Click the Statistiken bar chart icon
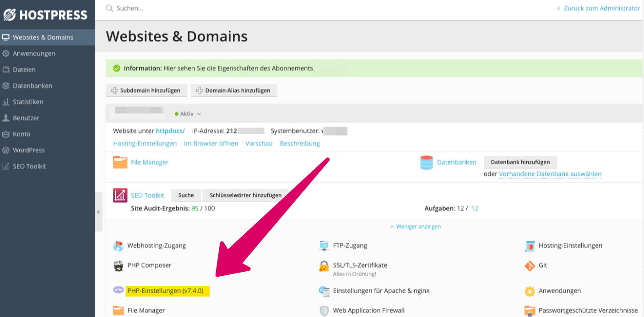 tap(6, 102)
